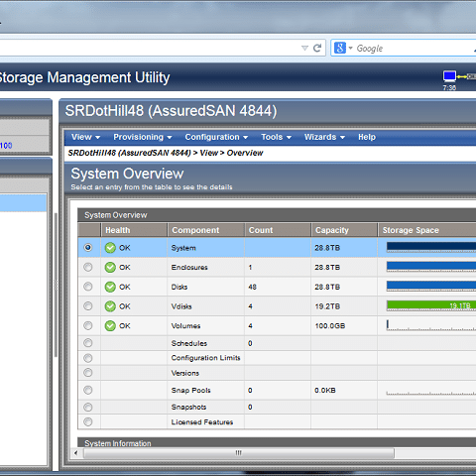This screenshot has width=476, height=476.
Task: Click the left panel splitter handle
Action: [x=56, y=285]
